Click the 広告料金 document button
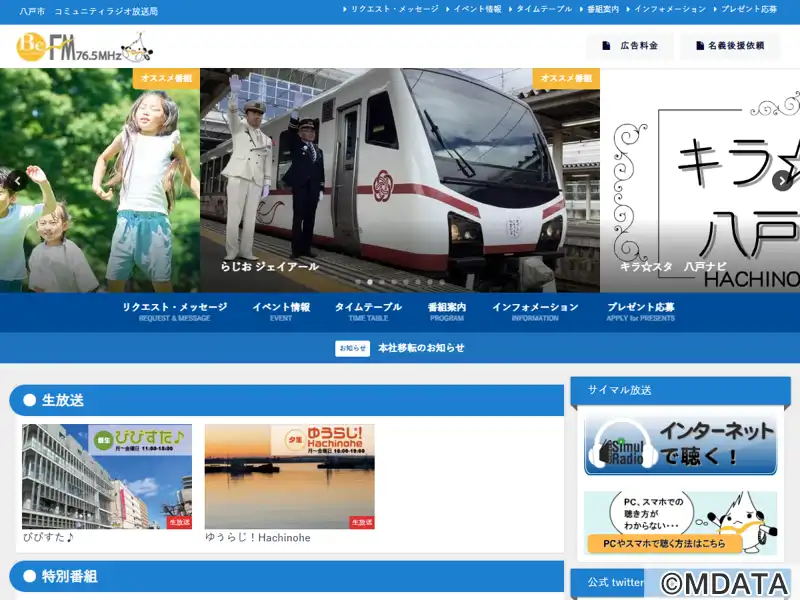Screen dimensions: 800x600 (x=629, y=46)
